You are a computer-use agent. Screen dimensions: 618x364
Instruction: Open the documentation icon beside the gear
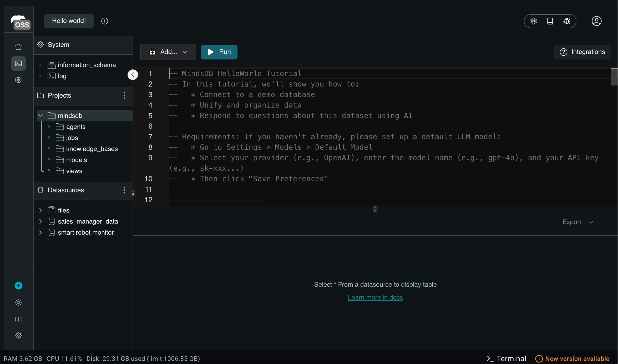click(x=550, y=21)
